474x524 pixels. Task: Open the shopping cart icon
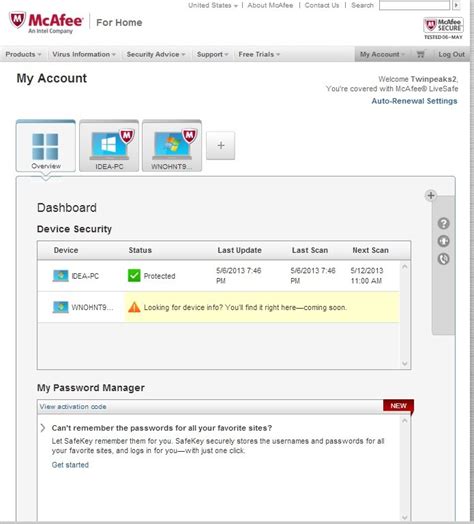(x=421, y=54)
